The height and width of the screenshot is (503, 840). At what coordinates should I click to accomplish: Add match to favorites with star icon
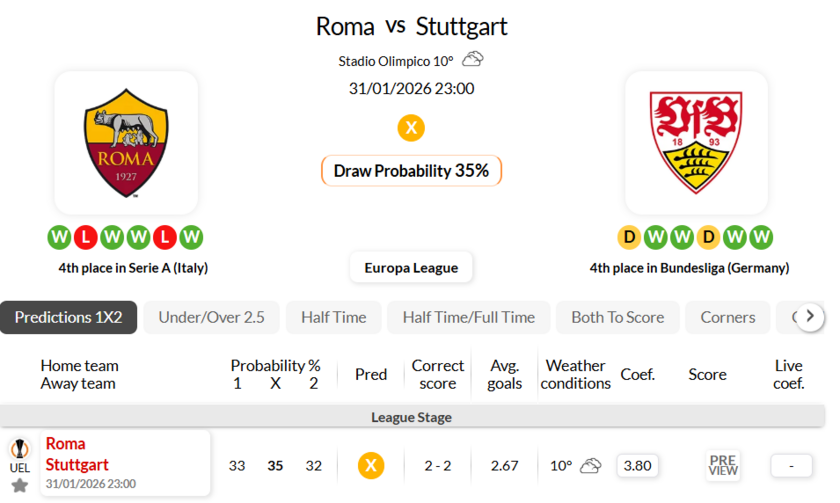coord(19,486)
